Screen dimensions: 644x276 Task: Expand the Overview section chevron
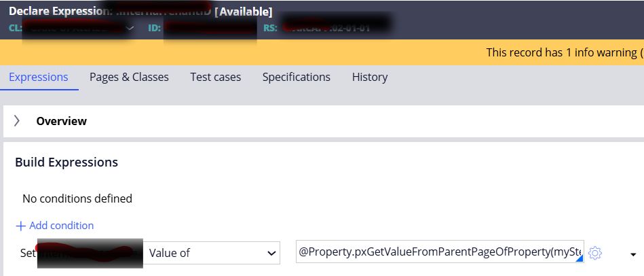pyautogui.click(x=17, y=121)
